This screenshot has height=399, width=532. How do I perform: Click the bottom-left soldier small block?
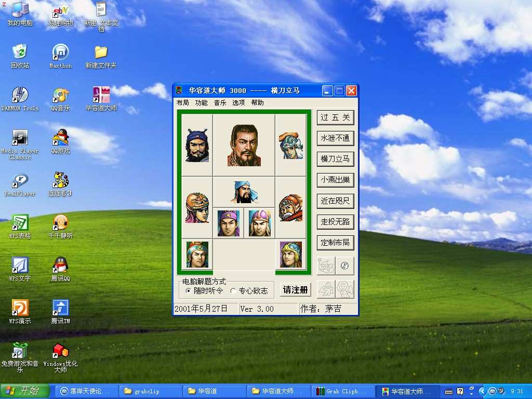pos(197,255)
